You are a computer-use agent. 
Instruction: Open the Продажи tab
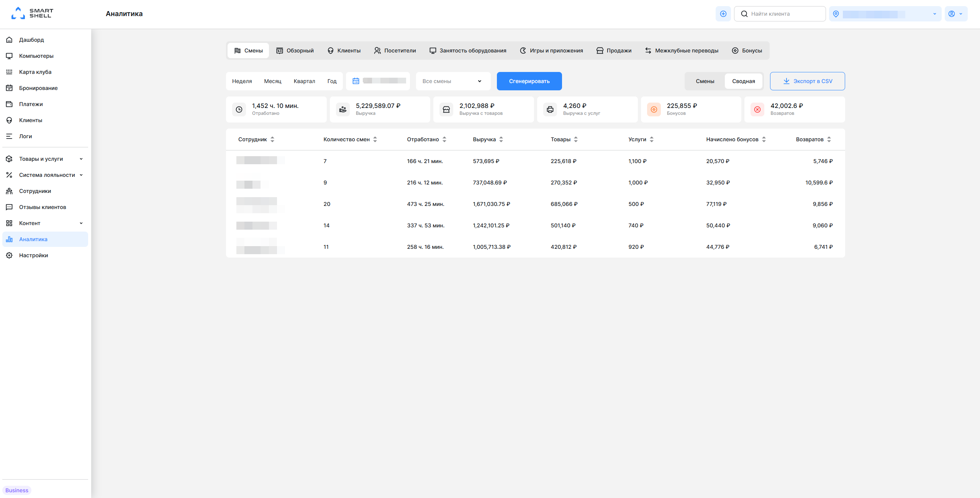614,51
